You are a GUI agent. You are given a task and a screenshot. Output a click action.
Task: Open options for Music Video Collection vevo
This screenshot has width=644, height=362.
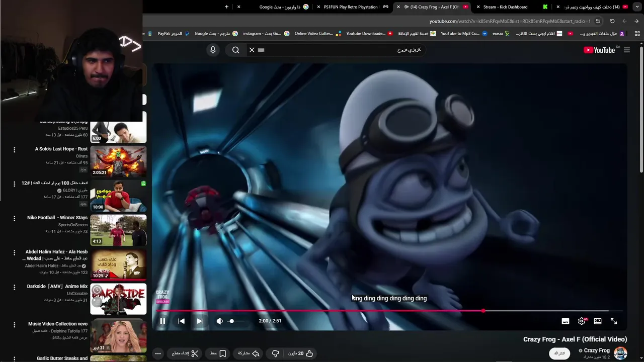pyautogui.click(x=14, y=325)
